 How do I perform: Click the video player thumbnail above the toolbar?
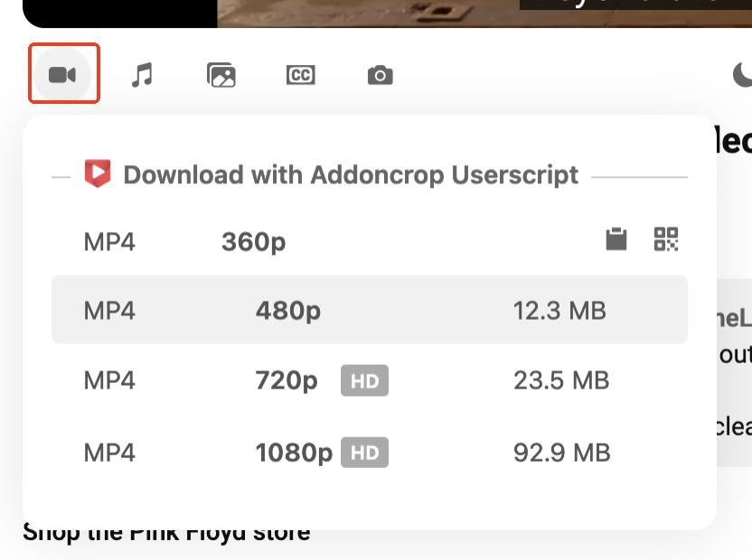pyautogui.click(x=362, y=13)
